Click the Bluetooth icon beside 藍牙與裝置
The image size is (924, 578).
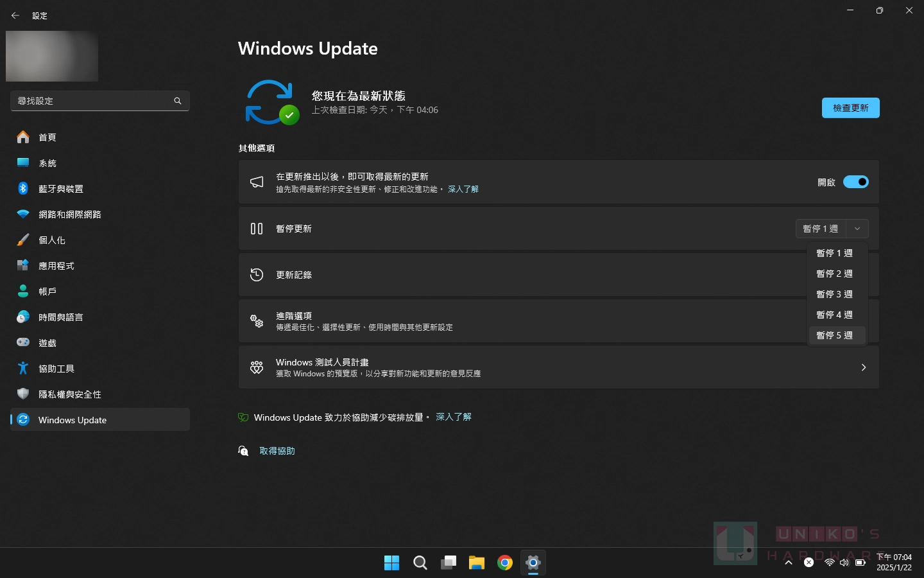(23, 188)
